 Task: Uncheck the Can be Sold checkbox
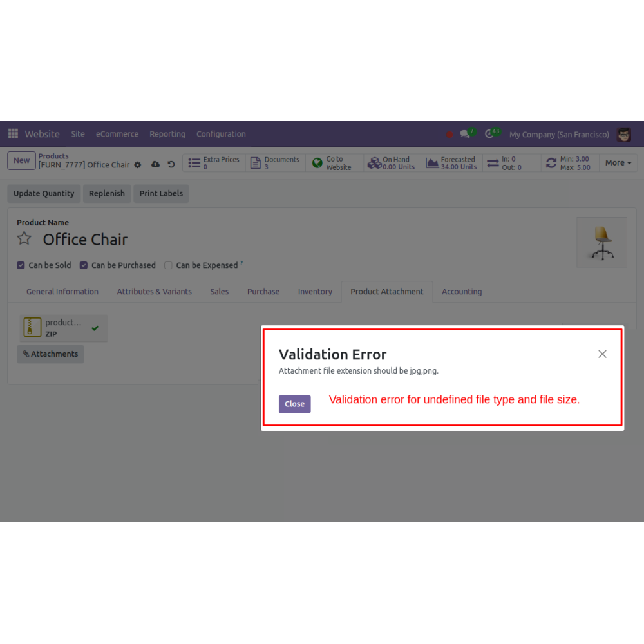[21, 265]
